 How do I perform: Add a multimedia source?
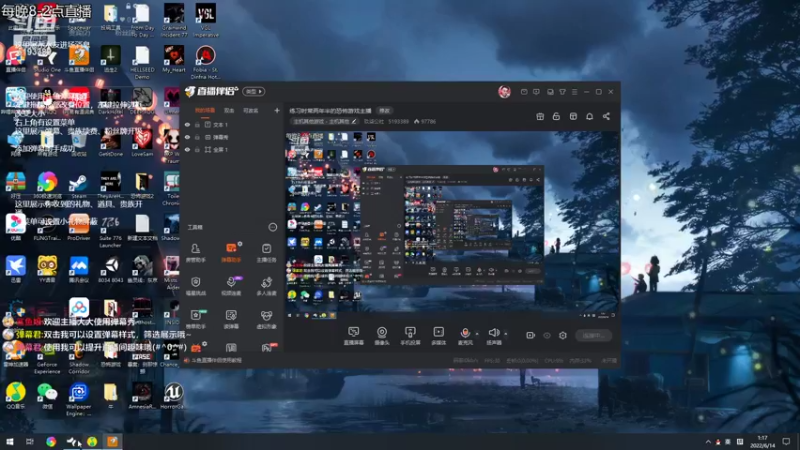(438, 336)
